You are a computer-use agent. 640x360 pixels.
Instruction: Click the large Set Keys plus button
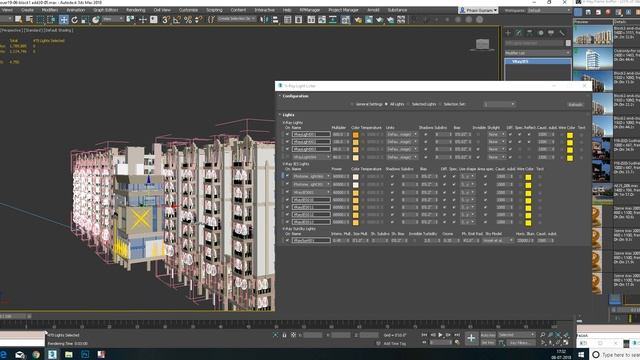(x=471, y=338)
